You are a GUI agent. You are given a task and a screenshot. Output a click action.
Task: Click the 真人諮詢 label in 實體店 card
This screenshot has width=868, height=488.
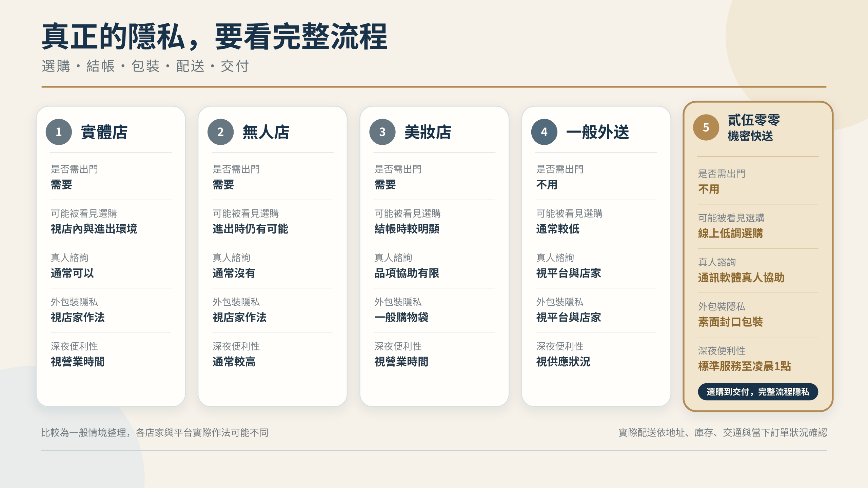point(70,258)
